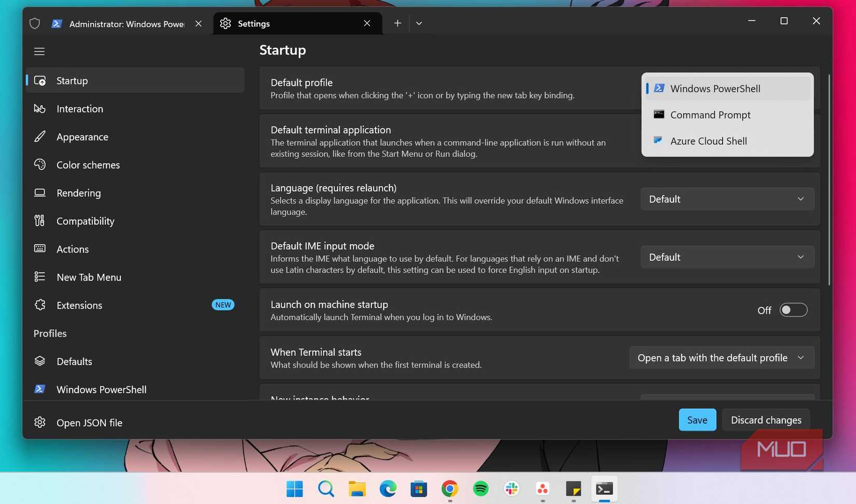Viewport: 856px width, 504px height.
Task: Click the Extensions puzzle icon
Action: click(x=40, y=305)
